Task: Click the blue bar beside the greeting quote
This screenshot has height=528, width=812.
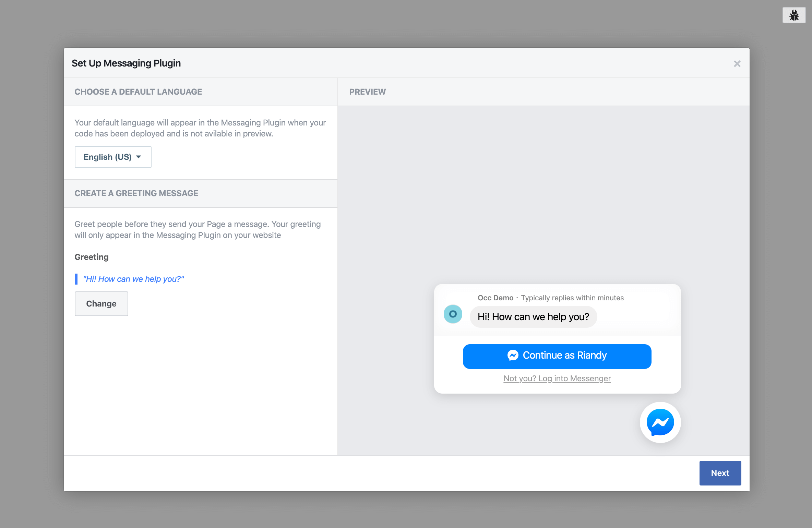Action: coord(76,279)
